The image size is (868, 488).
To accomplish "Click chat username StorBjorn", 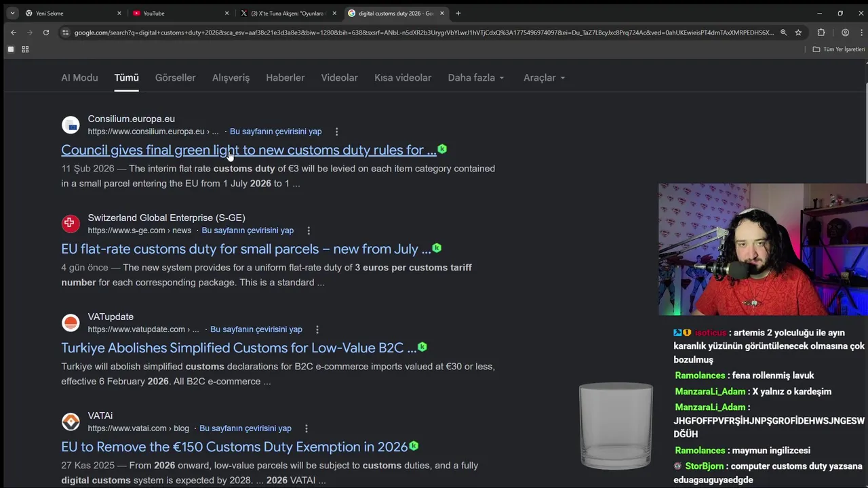I will click(x=705, y=466).
